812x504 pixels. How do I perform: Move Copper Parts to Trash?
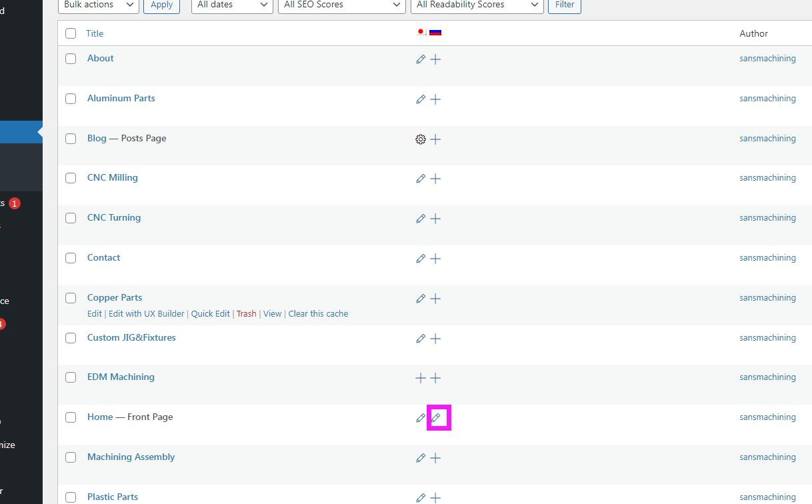pos(247,313)
